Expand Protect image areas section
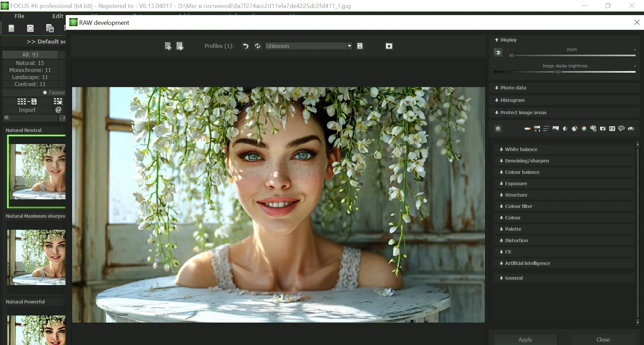Viewport: 644px width, 345px height. [564, 113]
